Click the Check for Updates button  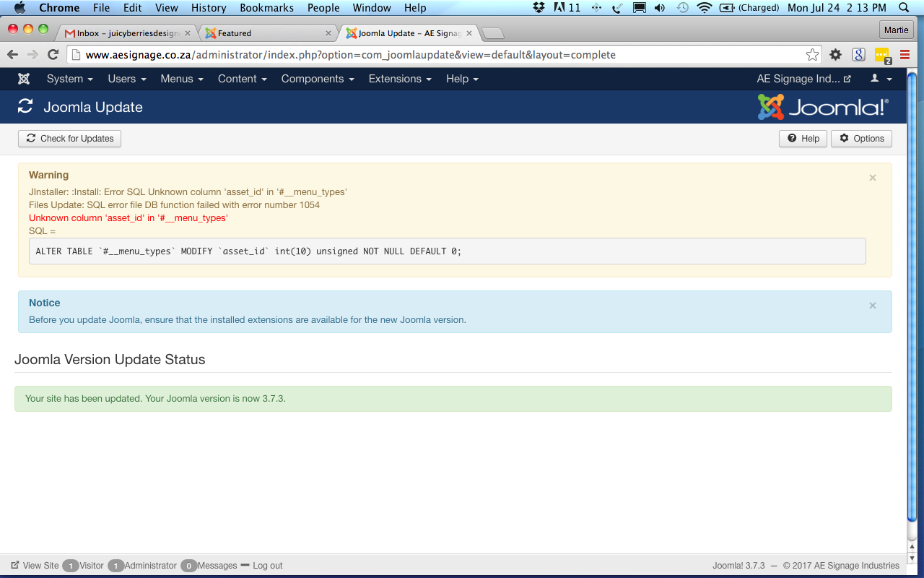(x=69, y=138)
